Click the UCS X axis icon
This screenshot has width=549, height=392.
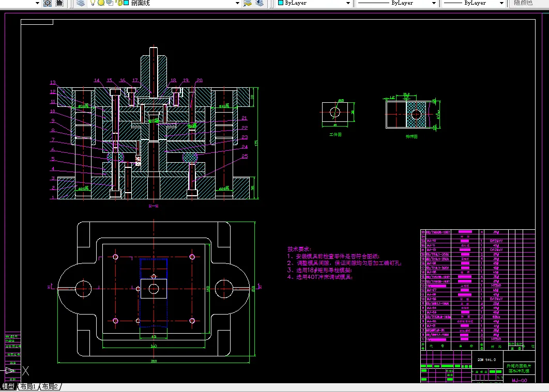(x=25, y=371)
